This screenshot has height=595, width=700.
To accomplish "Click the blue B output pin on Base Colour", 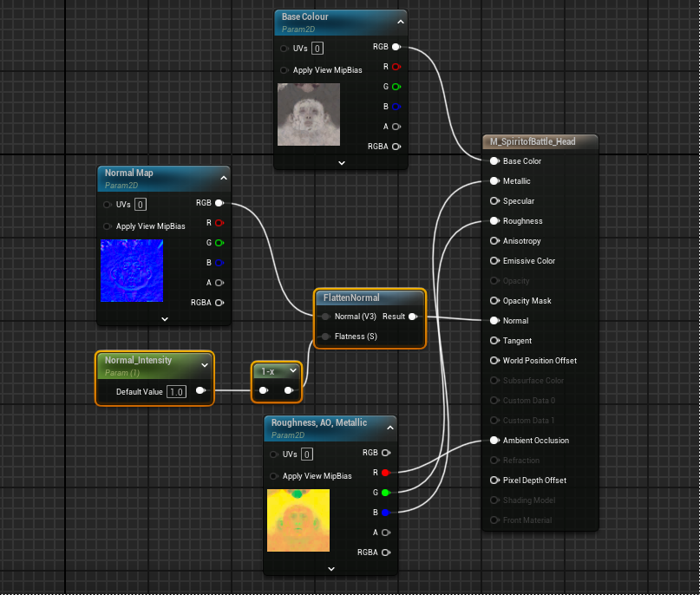I will [x=396, y=107].
